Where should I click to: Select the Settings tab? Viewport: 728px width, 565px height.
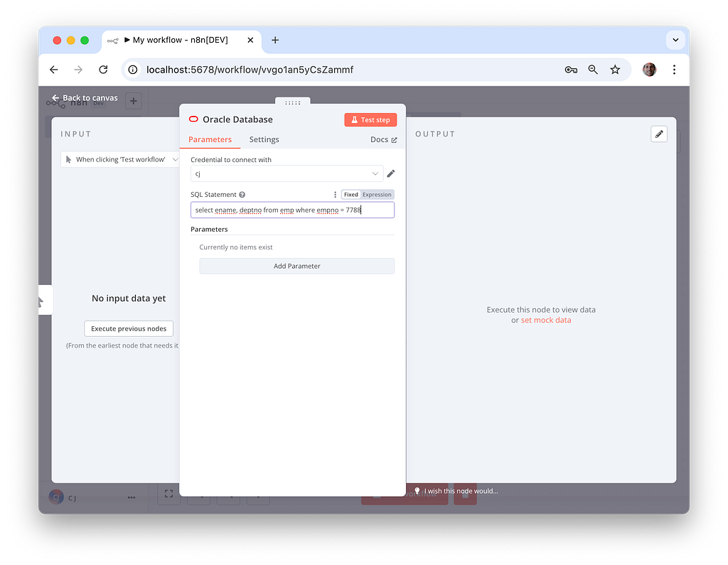[264, 140]
